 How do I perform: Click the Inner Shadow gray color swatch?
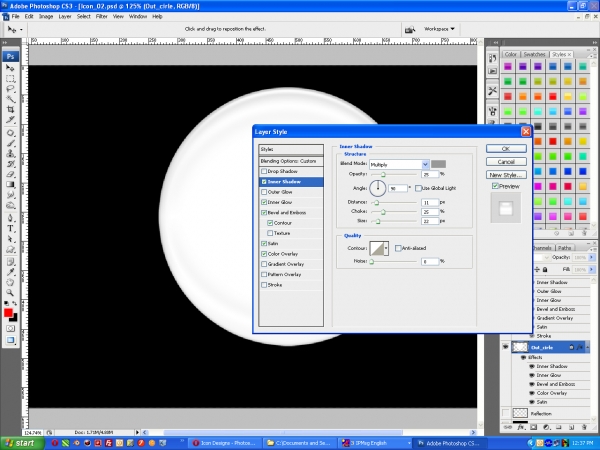tap(438, 164)
